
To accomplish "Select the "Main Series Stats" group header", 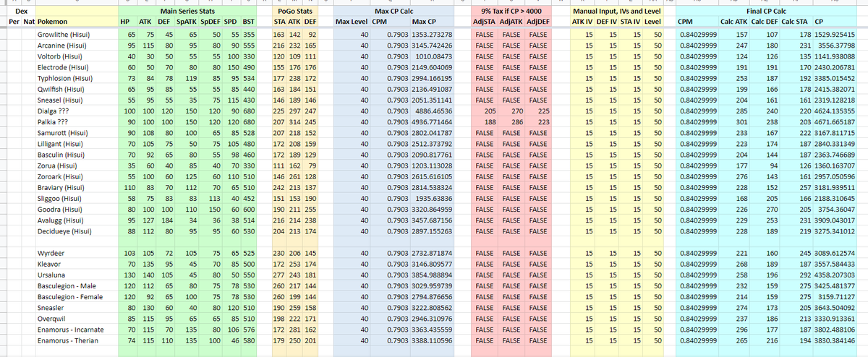I will 187,12.
